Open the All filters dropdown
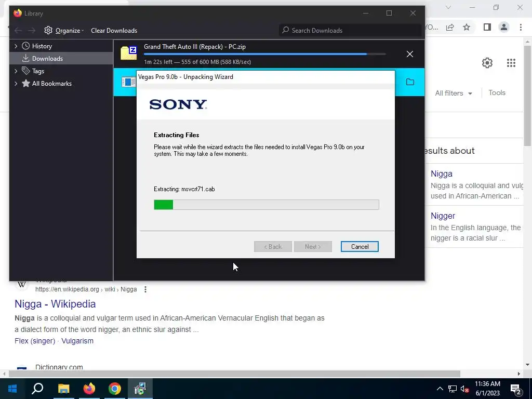Viewport: 532px width, 399px height. pos(453,93)
